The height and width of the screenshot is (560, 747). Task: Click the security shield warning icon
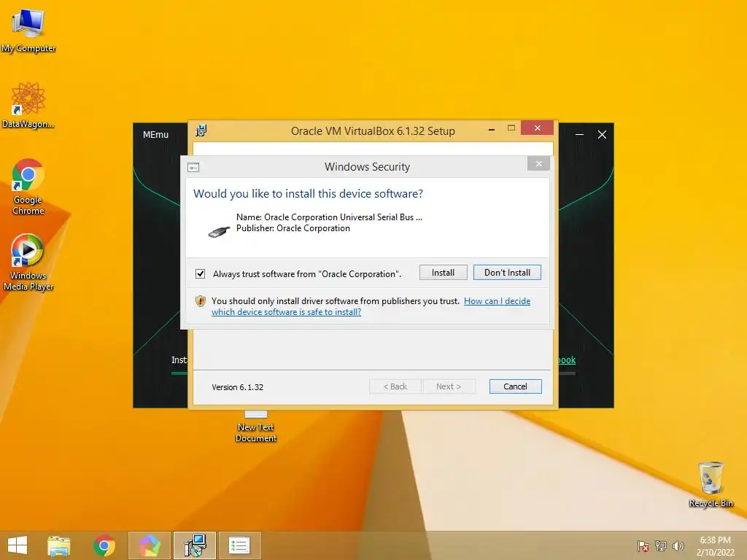pos(201,301)
